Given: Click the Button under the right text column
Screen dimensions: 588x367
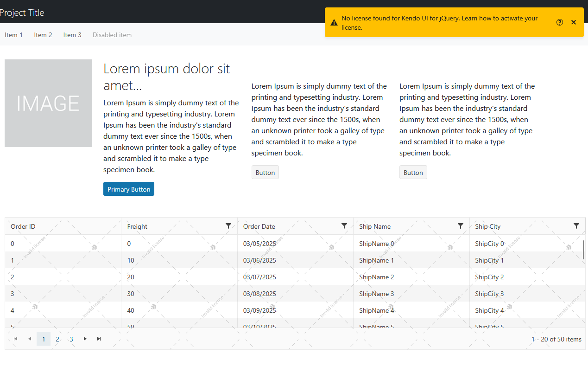Looking at the screenshot, I should 413,173.
